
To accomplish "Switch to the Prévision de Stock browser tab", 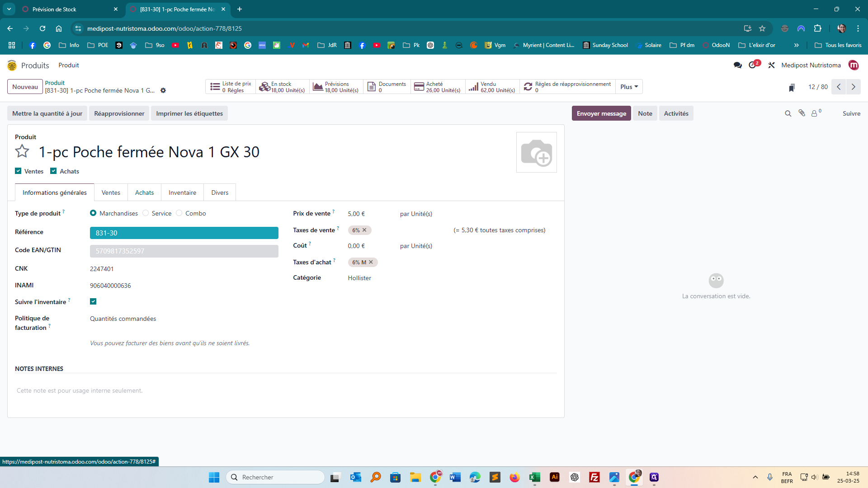I will click(69, 9).
